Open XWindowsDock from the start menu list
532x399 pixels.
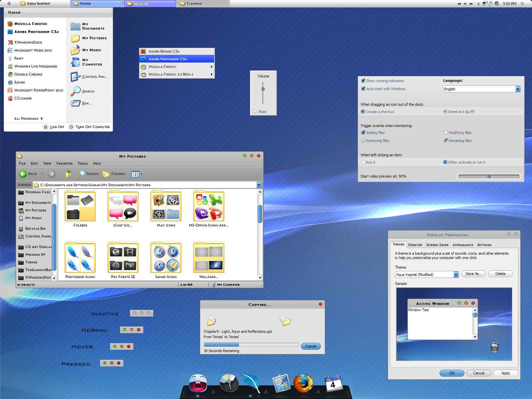click(25, 42)
